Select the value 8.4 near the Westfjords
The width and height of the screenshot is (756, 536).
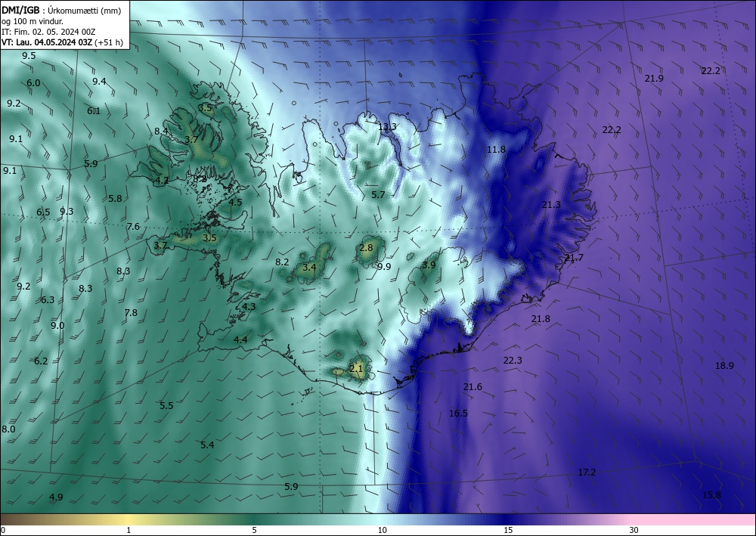coord(161,131)
